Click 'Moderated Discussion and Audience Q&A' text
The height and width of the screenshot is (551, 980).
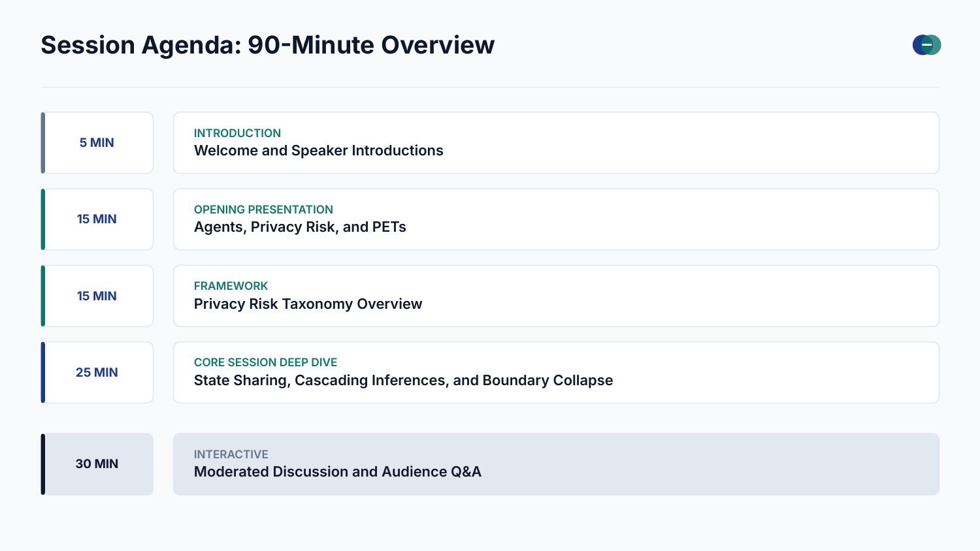(337, 472)
